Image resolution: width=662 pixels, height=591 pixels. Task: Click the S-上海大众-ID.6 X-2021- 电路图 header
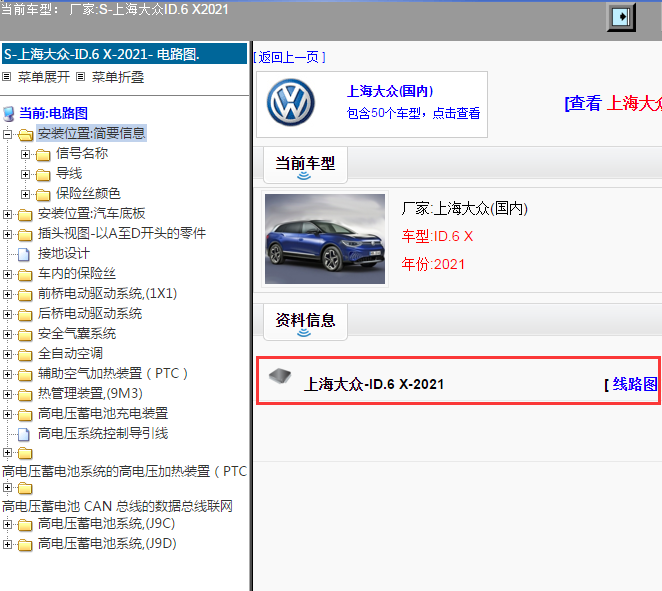125,54
